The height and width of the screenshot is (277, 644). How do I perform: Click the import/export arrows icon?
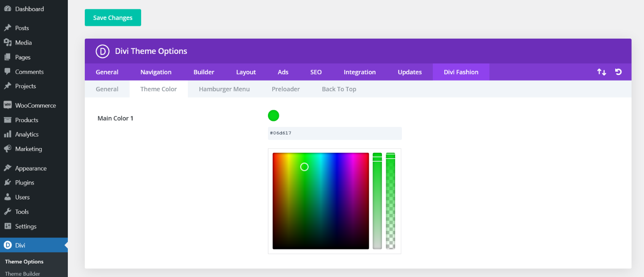pos(602,72)
